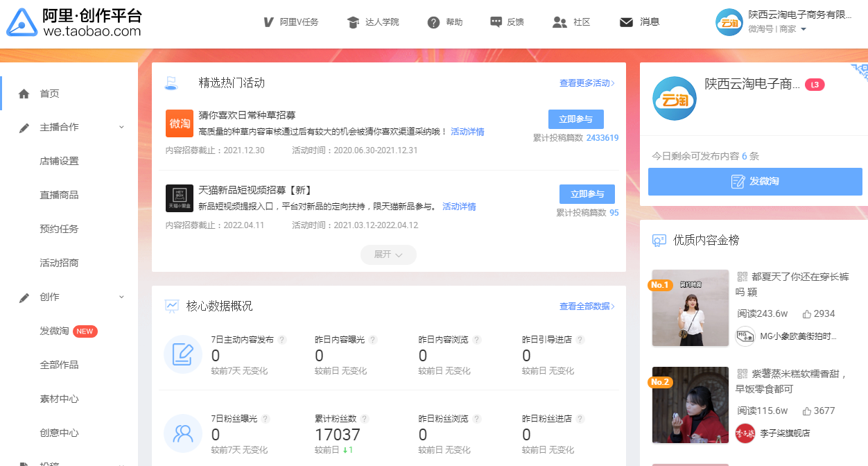The image size is (868, 466).
Task: Open 阿里V任务 from the top navigation
Action: coord(290,22)
